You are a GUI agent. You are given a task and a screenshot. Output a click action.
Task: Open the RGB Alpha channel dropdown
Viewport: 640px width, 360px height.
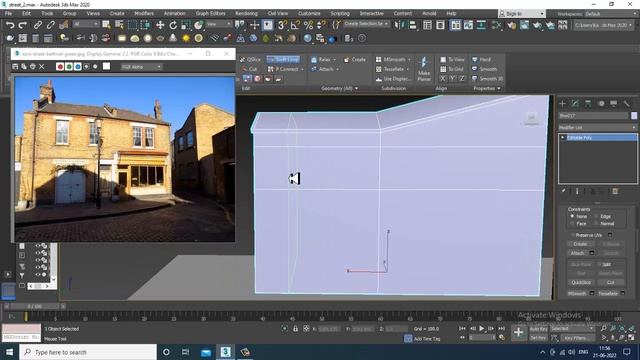141,67
